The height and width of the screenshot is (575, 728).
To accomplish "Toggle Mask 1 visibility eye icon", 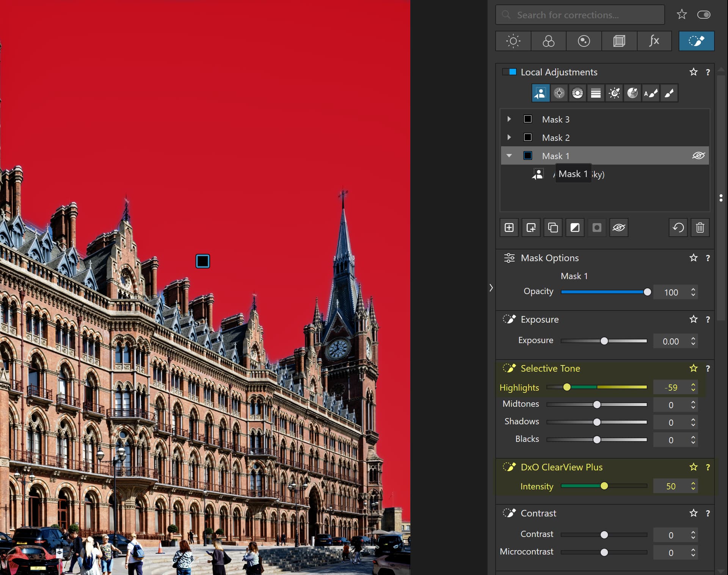I will click(698, 156).
